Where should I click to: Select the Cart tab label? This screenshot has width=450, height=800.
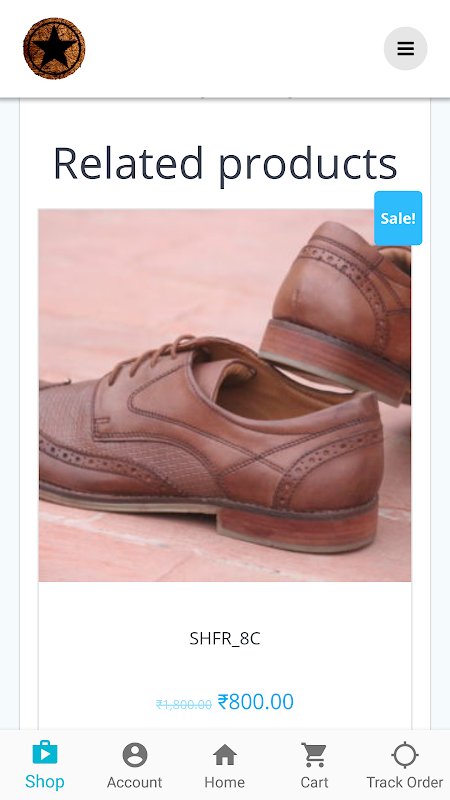tap(314, 782)
